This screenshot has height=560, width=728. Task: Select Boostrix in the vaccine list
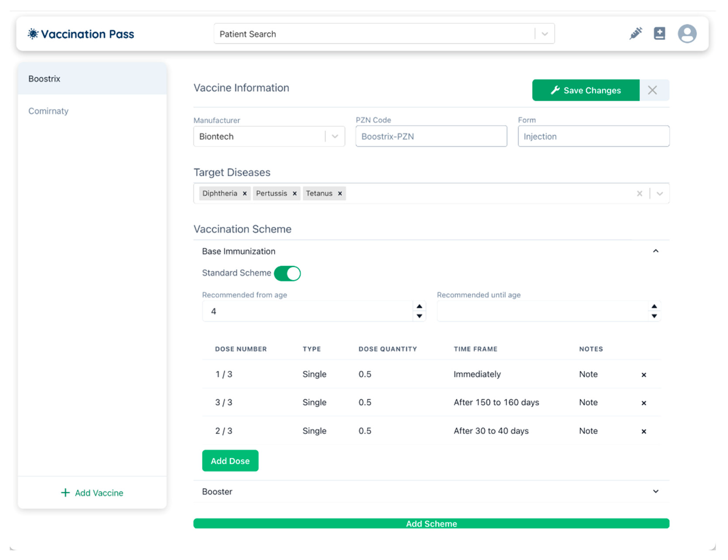pos(44,79)
